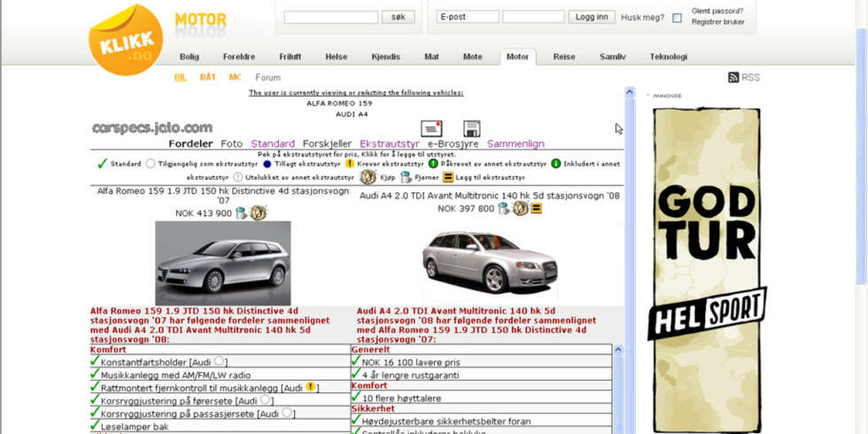Open the Forum link

(267, 78)
